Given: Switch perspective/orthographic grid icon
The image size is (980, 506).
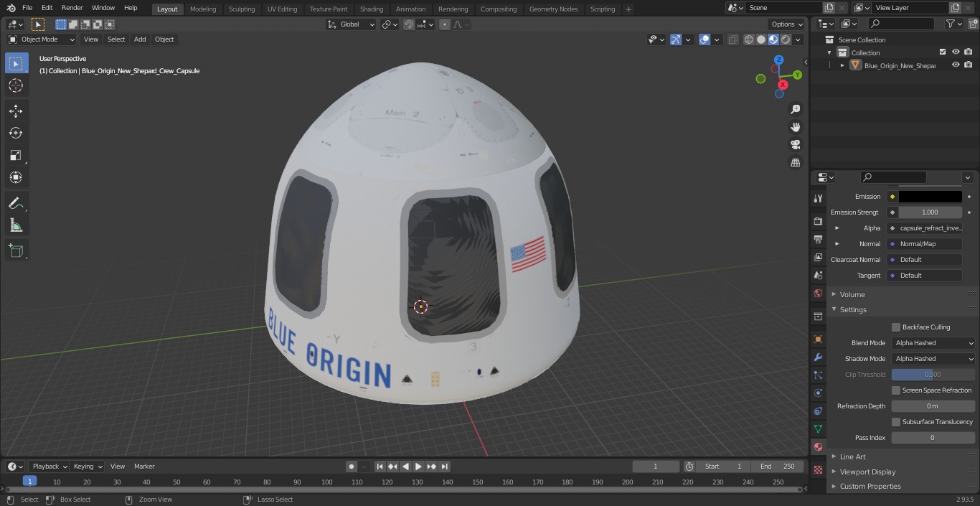Looking at the screenshot, I should 795,163.
